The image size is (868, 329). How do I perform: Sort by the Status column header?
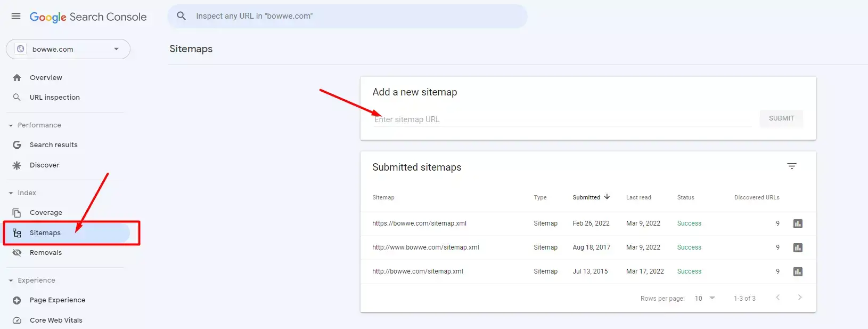tap(686, 197)
